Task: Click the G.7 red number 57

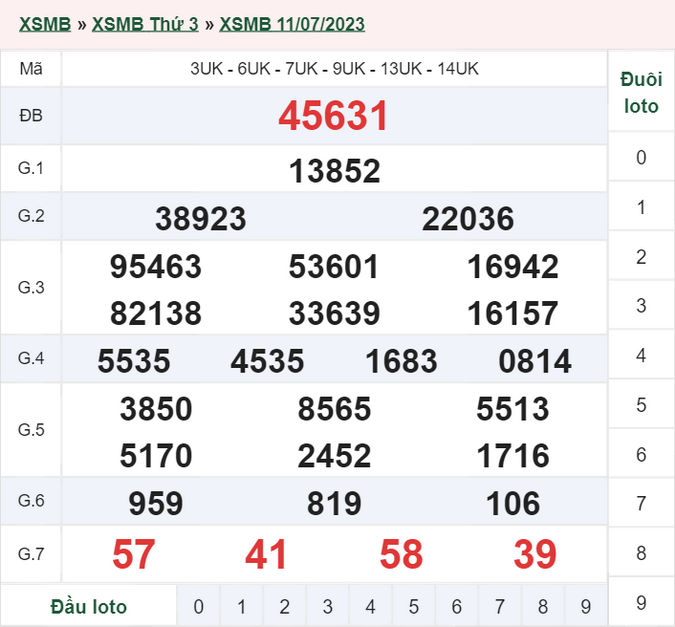Action: pos(133,554)
